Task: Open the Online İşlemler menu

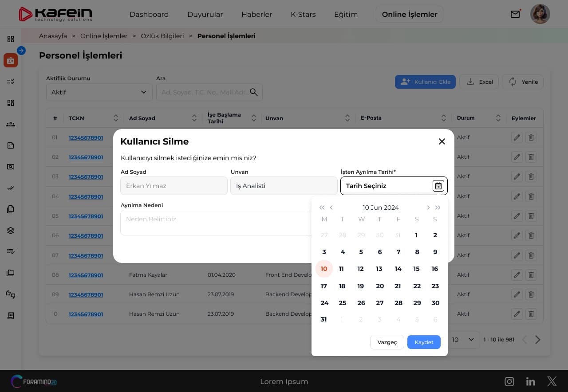Action: pos(410,14)
